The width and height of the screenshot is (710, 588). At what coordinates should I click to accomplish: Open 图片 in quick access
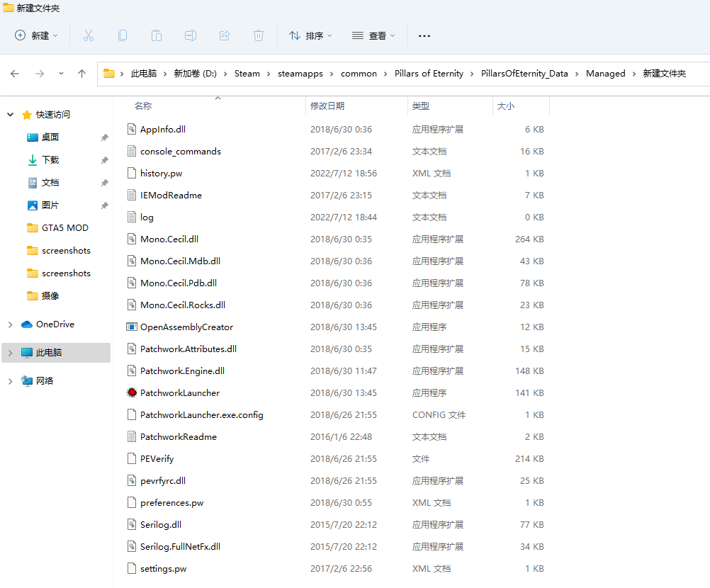point(50,205)
